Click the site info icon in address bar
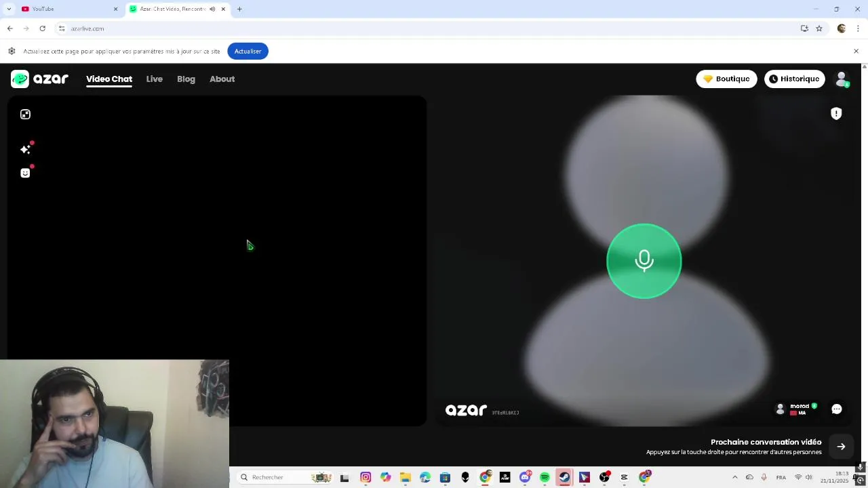The height and width of the screenshot is (488, 868). 62,28
